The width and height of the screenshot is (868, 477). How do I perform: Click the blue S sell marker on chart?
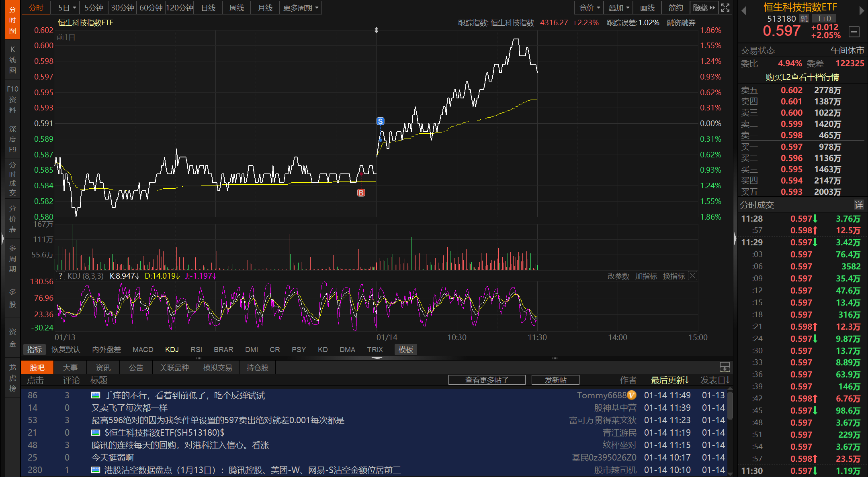coord(380,121)
